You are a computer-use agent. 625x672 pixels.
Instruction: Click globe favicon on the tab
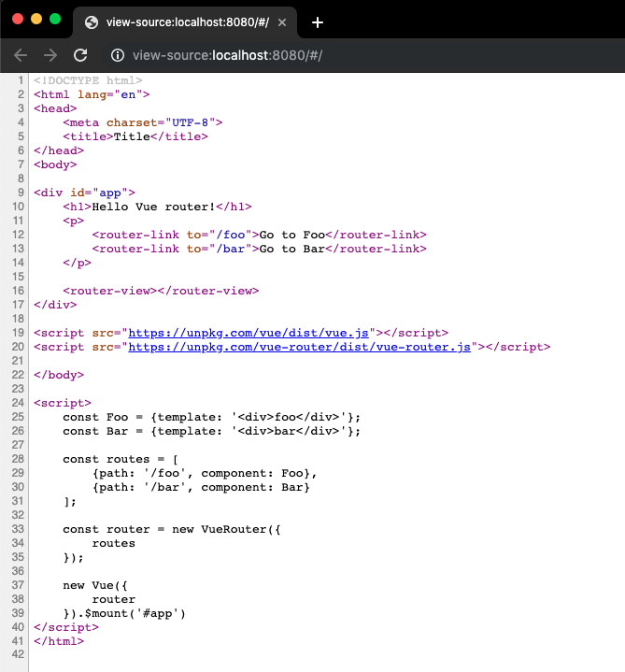click(x=92, y=22)
